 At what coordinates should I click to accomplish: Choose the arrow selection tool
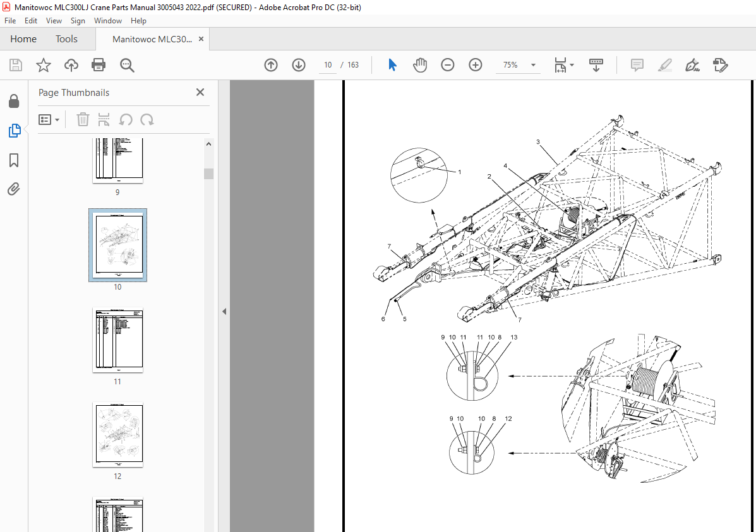pos(392,65)
